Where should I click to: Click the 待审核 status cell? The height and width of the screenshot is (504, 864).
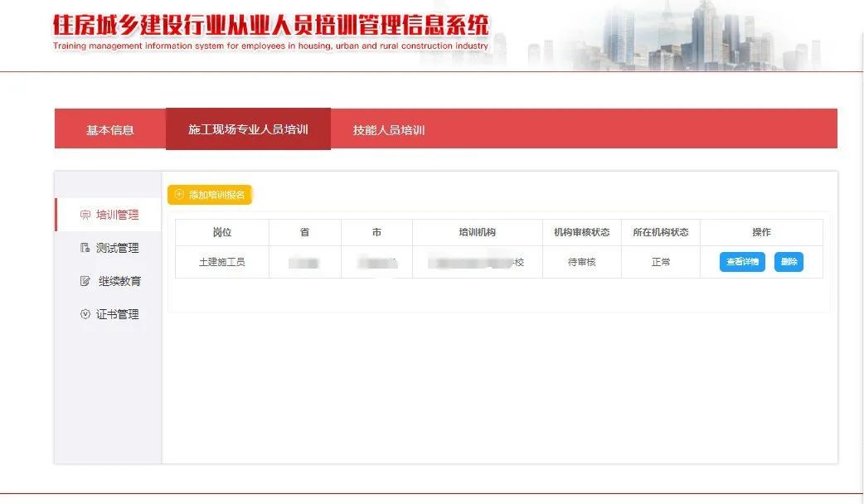click(x=581, y=262)
